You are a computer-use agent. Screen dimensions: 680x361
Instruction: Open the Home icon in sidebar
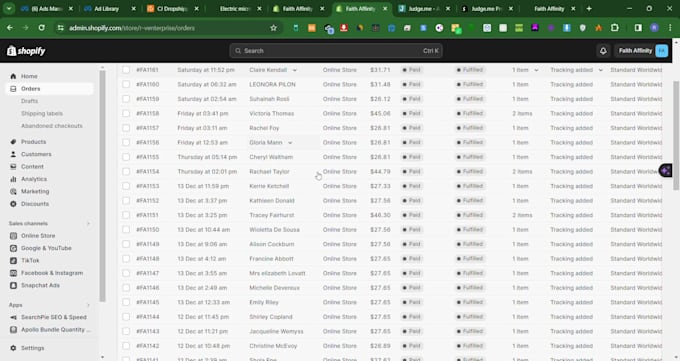coord(13,76)
